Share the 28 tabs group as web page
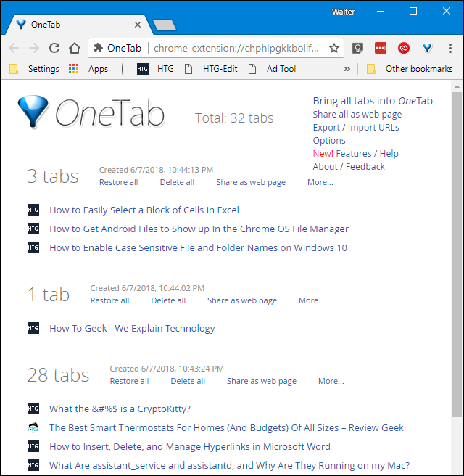 tap(262, 381)
